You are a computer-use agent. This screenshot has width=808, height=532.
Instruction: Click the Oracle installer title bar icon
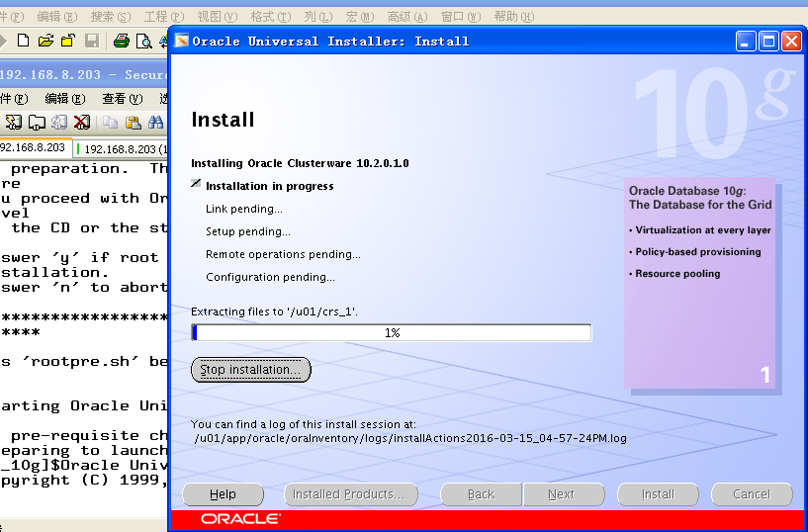click(x=181, y=41)
